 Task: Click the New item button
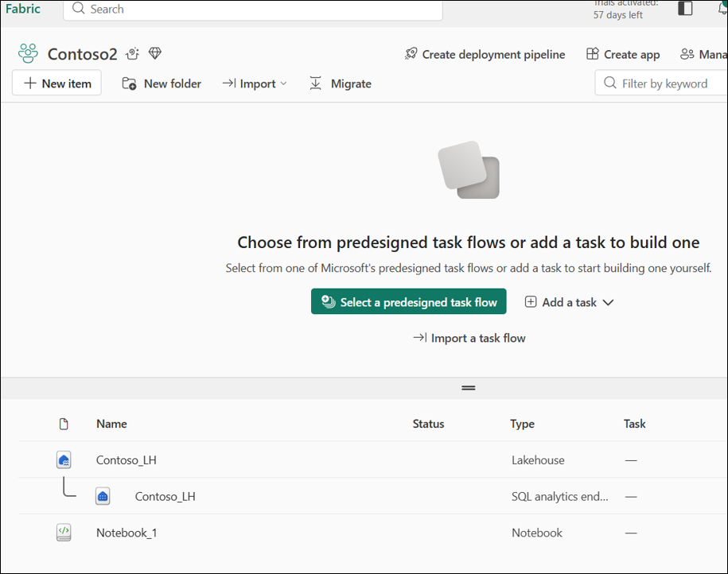click(x=56, y=83)
